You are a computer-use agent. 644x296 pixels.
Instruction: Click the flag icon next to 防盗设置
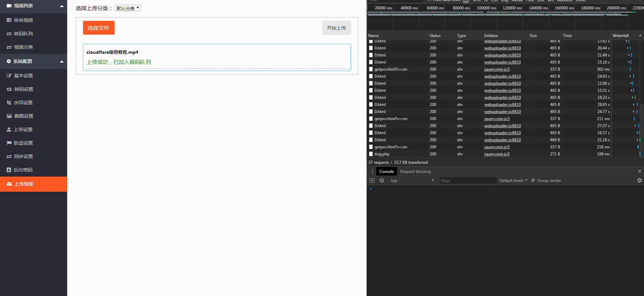click(9, 143)
